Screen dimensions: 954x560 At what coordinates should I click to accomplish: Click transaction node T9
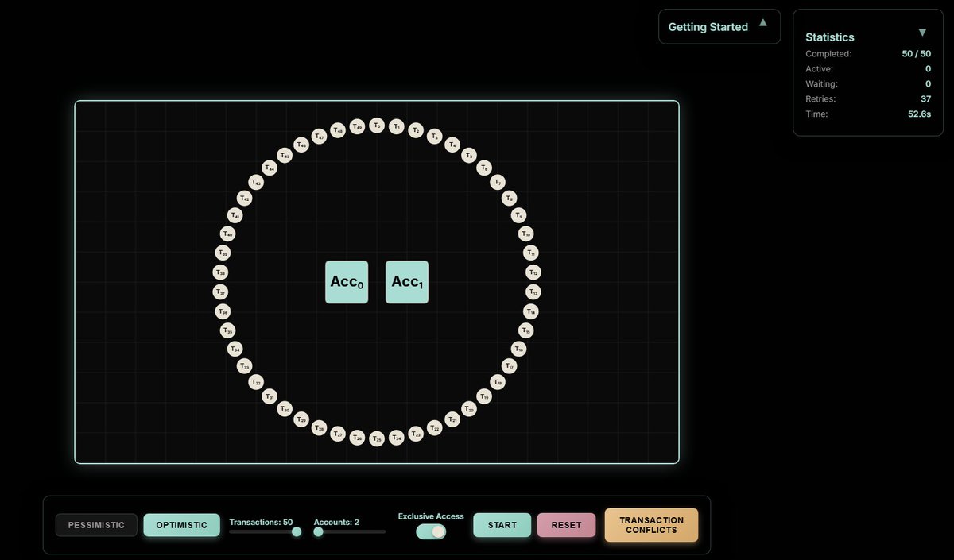coord(519,215)
